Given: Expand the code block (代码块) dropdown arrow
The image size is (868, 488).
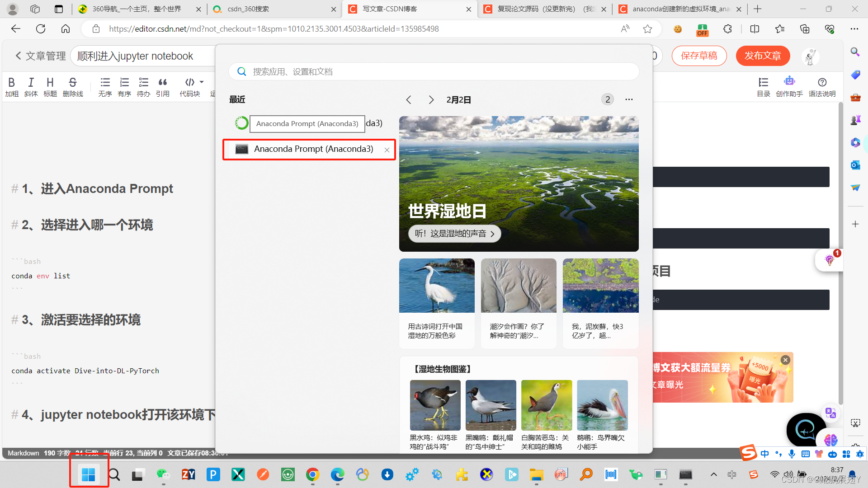Looking at the screenshot, I should pos(202,82).
